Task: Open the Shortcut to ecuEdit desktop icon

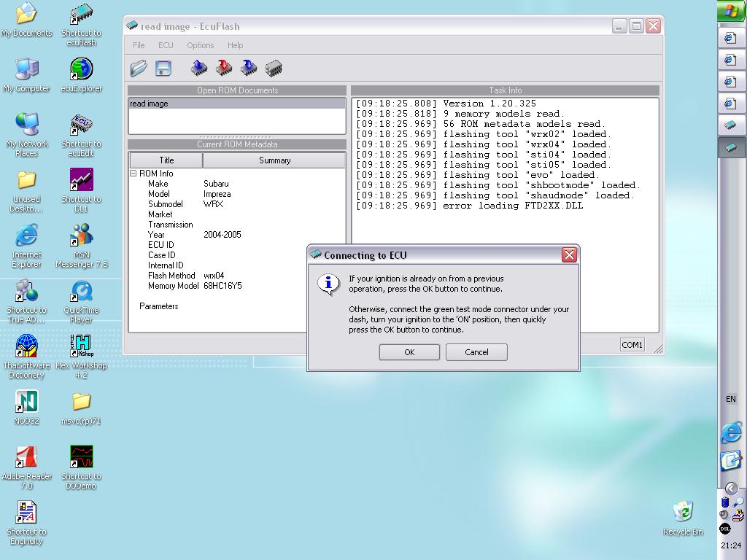Action: tap(81, 135)
